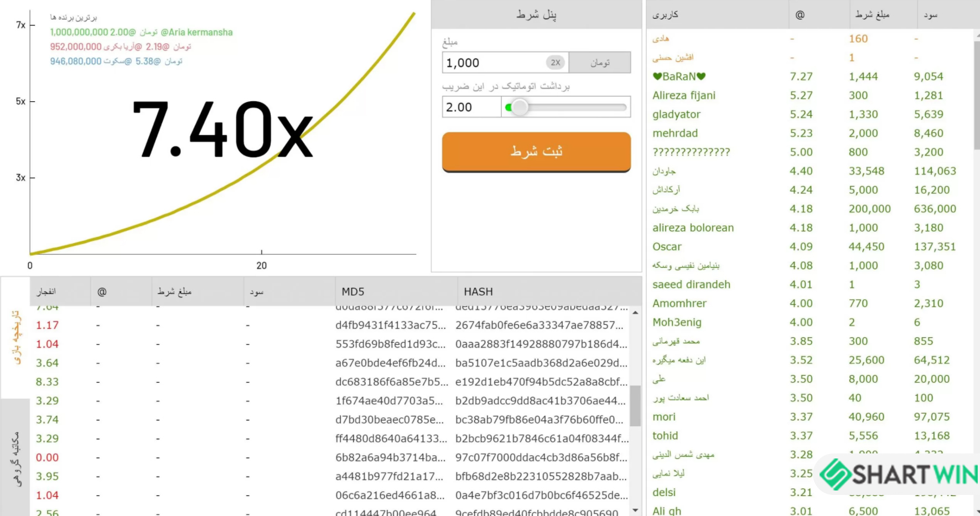Click players list scrollbar thumb
Image resolution: width=980 pixels, height=516 pixels.
(977, 94)
